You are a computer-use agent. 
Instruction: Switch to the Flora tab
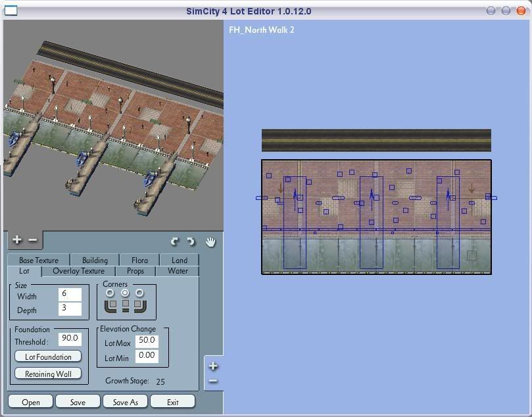139,260
